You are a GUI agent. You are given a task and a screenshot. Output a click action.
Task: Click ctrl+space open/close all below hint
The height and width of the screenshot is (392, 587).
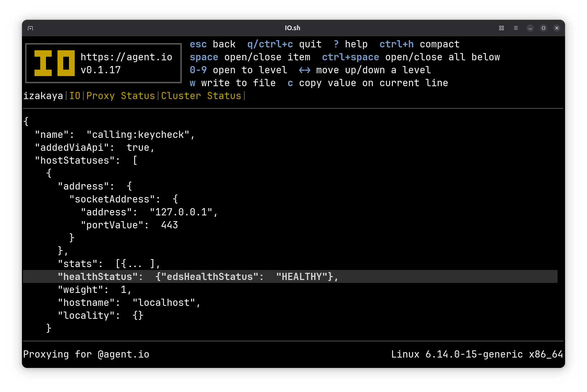click(x=411, y=57)
